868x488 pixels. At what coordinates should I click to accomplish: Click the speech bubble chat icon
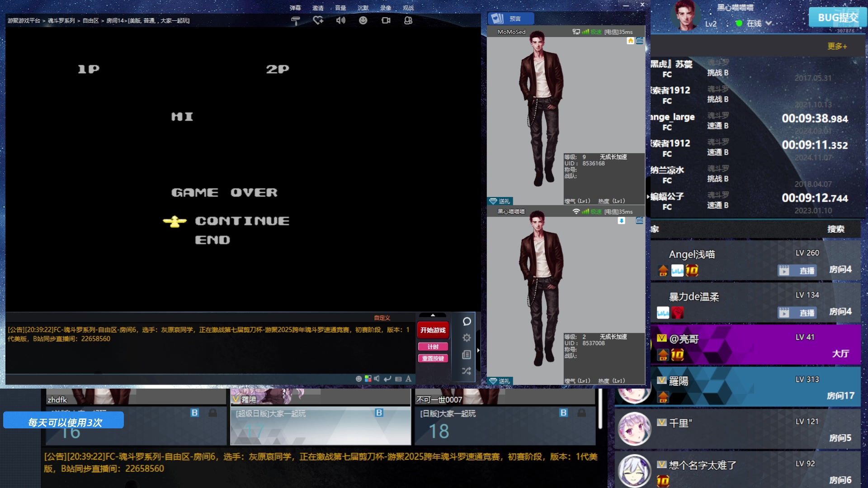point(467,321)
